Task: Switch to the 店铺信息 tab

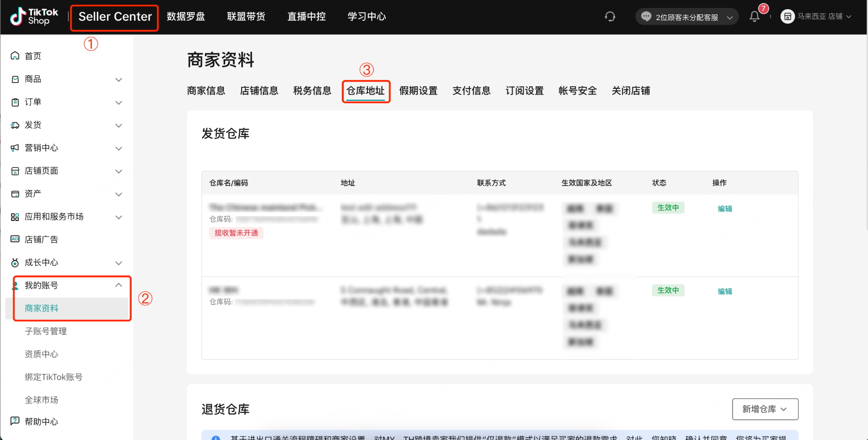Action: [x=259, y=91]
